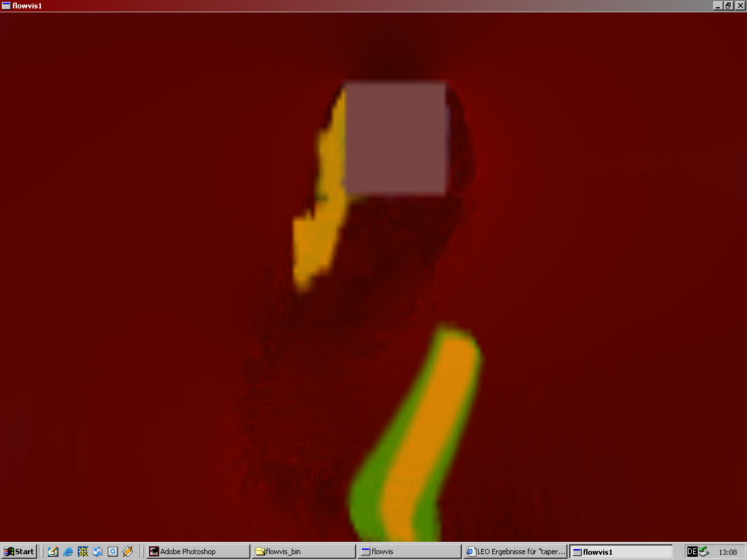The height and width of the screenshot is (560, 747).
Task: Switch to the flowvis taskbar window
Action: pyautogui.click(x=410, y=552)
